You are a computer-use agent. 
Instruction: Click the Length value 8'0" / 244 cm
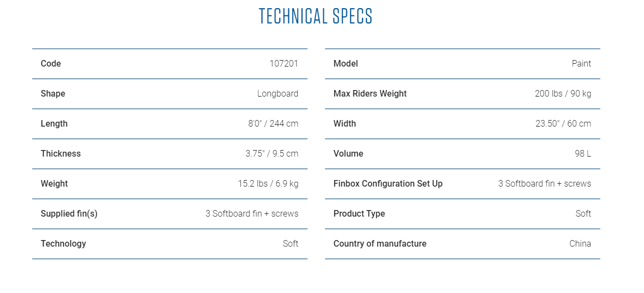point(273,123)
